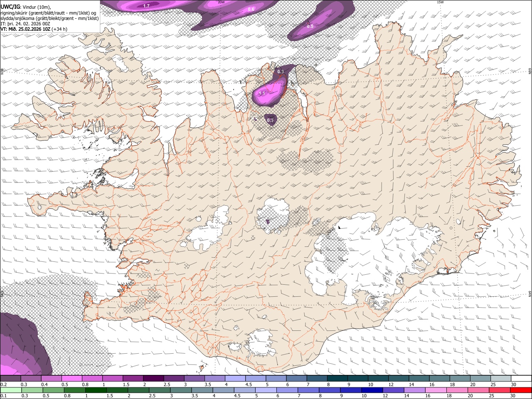Viewport: 532px width, 399px height.
Task: Click the 0.1 label in the legend
Action: click(x=3, y=396)
